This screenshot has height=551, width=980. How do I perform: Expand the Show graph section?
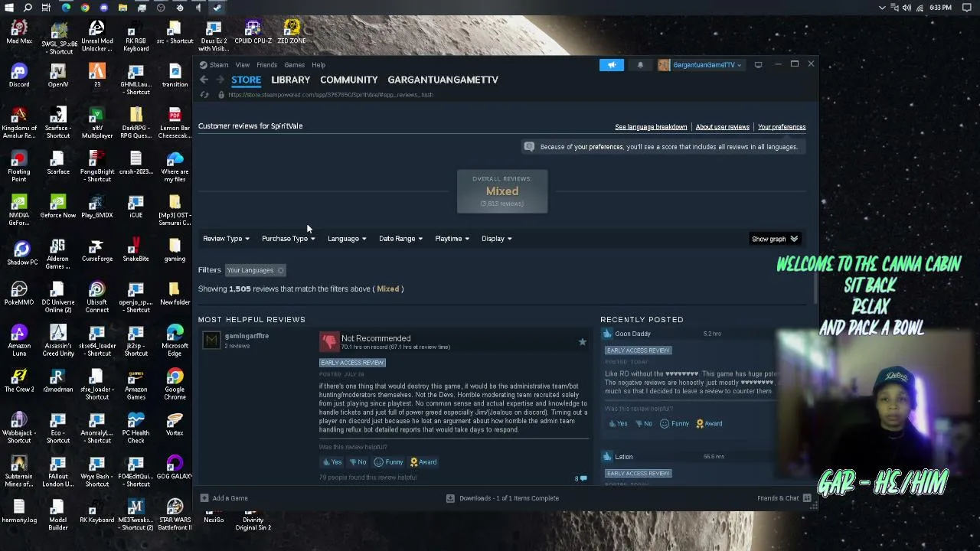(775, 239)
